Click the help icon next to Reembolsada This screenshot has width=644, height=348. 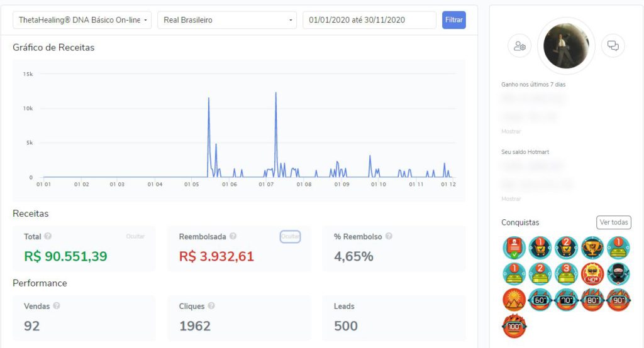click(233, 237)
